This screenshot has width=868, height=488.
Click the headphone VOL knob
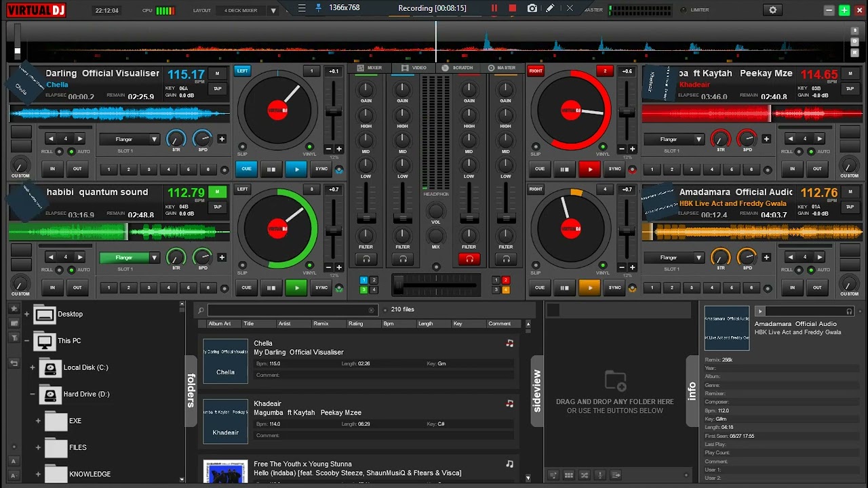tap(435, 211)
